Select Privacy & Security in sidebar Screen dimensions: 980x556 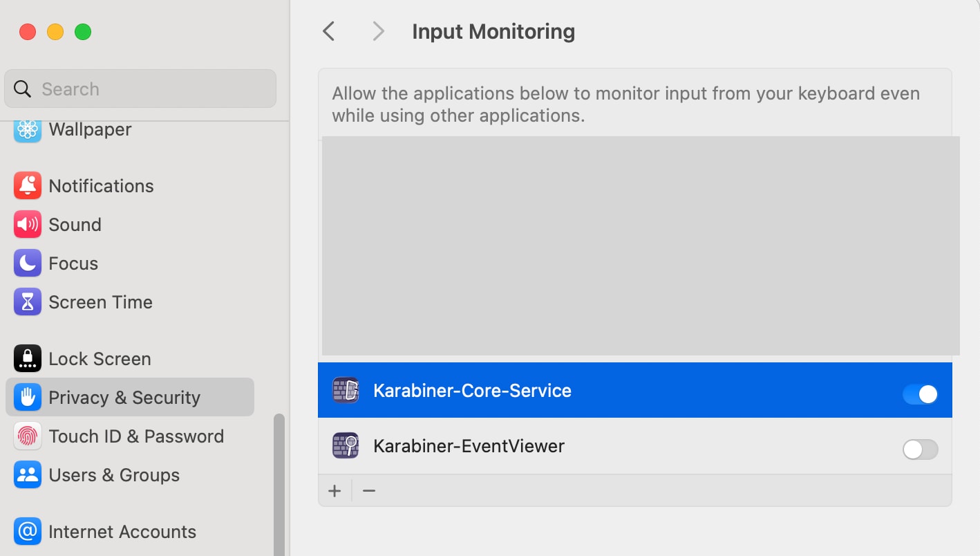pos(124,398)
